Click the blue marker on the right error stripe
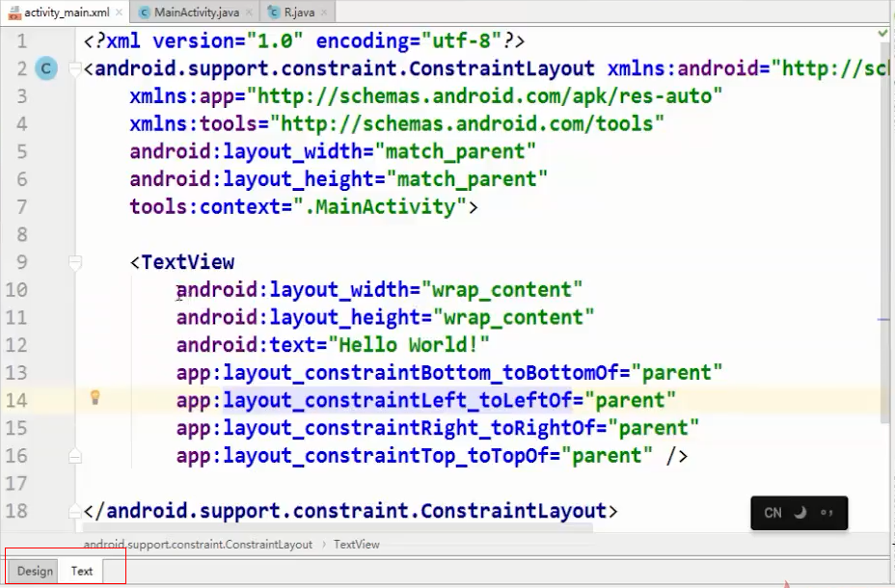The height and width of the screenshot is (588, 895). point(883,319)
